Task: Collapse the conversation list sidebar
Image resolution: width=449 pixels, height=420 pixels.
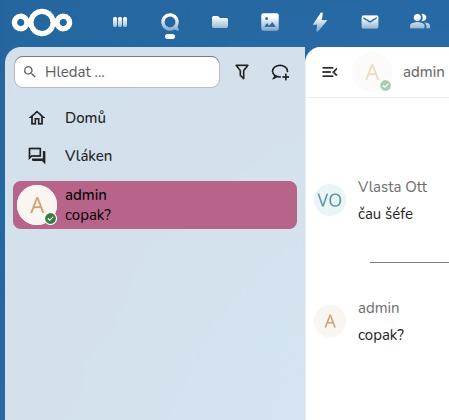Action: pos(330,72)
